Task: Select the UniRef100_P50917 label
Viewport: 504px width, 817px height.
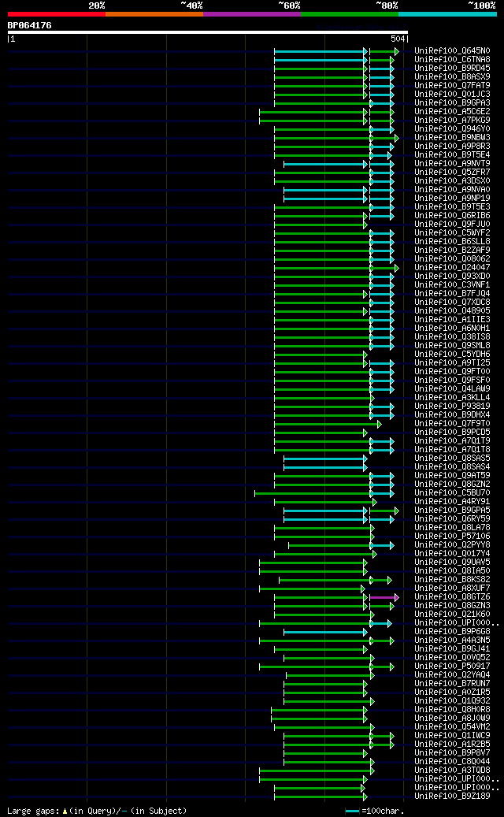Action: tap(452, 666)
